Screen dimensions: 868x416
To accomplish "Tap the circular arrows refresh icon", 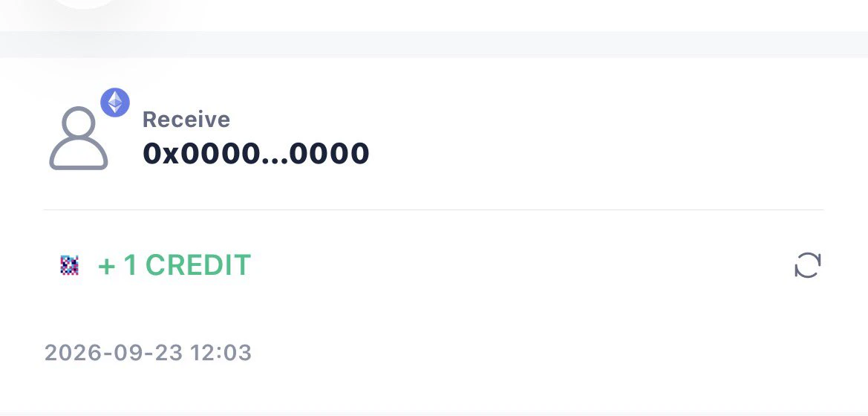I will pos(808,265).
